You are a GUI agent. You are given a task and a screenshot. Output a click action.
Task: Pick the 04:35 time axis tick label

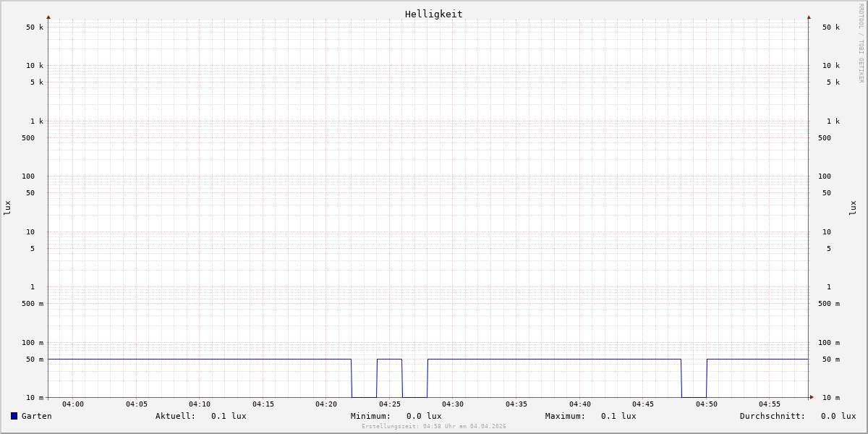(x=516, y=404)
